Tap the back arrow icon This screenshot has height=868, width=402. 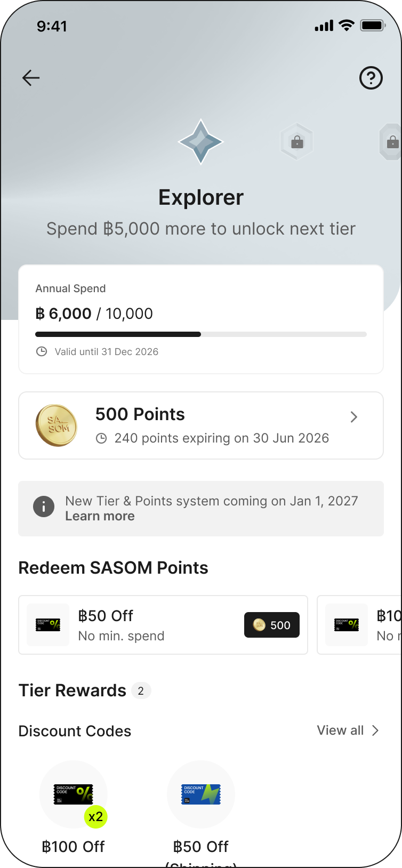click(31, 78)
